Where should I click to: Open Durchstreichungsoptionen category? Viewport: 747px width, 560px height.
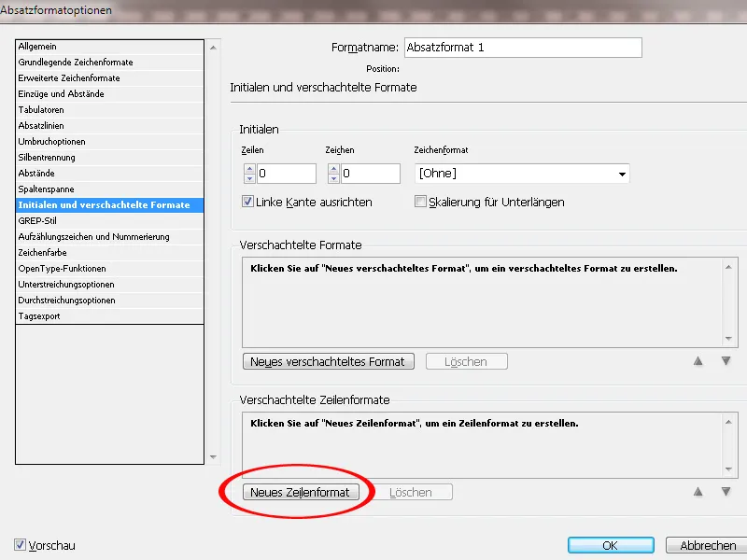109,301
